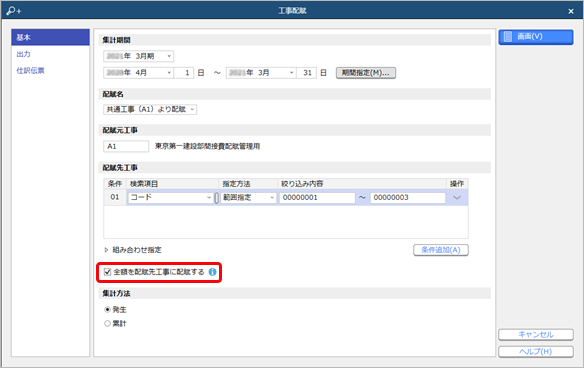
Task: Click the 東京第一建設部間接費配賦管理用 text
Action: [207, 146]
